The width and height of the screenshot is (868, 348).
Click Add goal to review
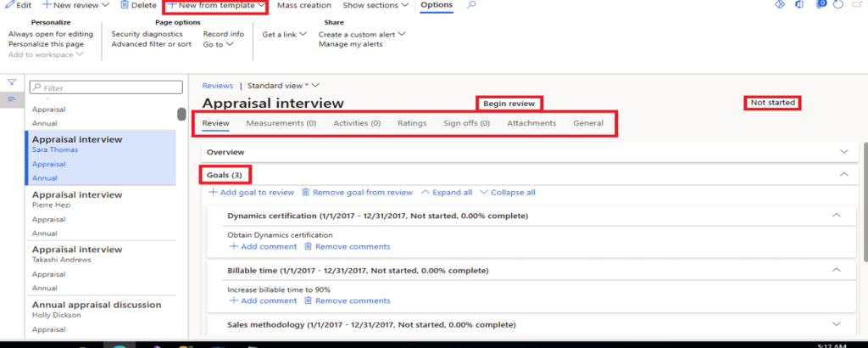pyautogui.click(x=252, y=193)
